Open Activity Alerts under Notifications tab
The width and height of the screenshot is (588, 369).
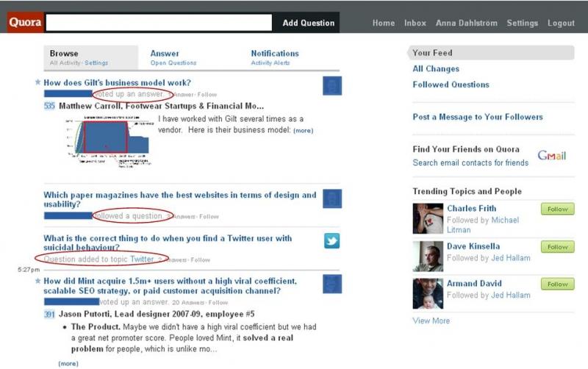pos(270,62)
